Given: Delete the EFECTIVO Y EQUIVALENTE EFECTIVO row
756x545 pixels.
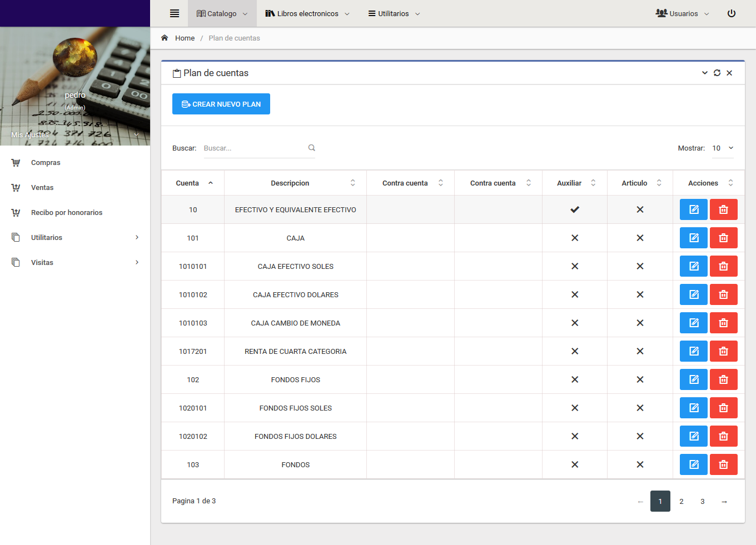Looking at the screenshot, I should 723,209.
